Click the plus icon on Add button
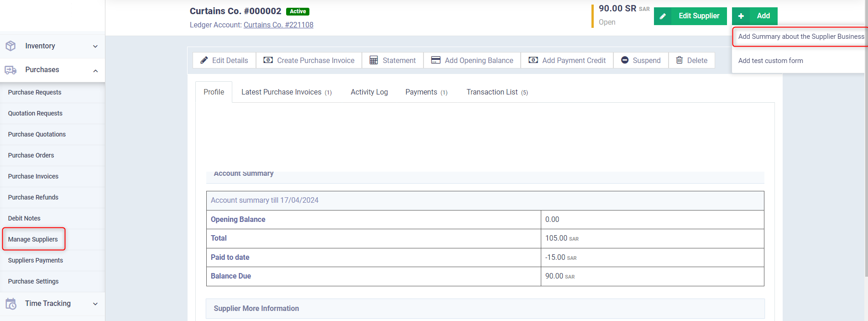This screenshot has height=321, width=868. [741, 16]
